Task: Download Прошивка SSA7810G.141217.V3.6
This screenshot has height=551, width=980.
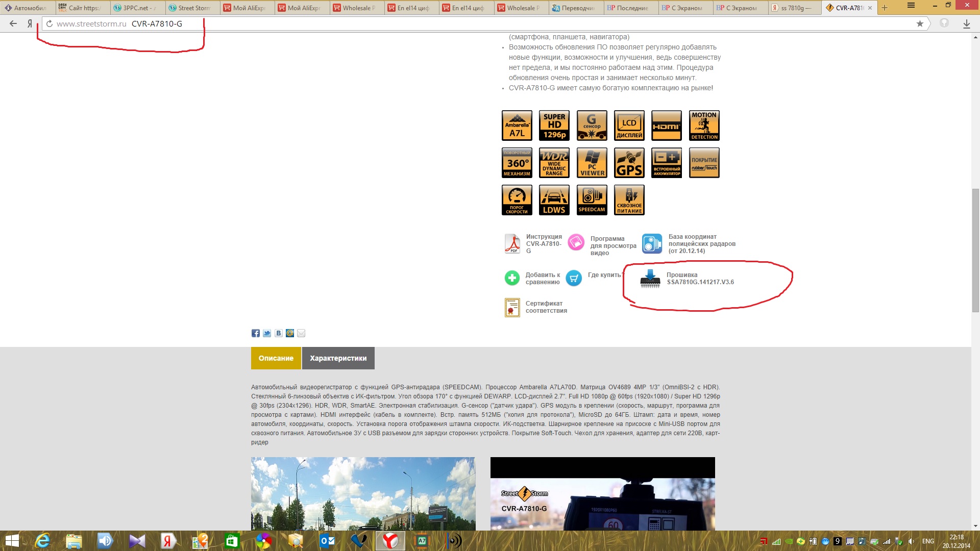Action: tap(700, 279)
